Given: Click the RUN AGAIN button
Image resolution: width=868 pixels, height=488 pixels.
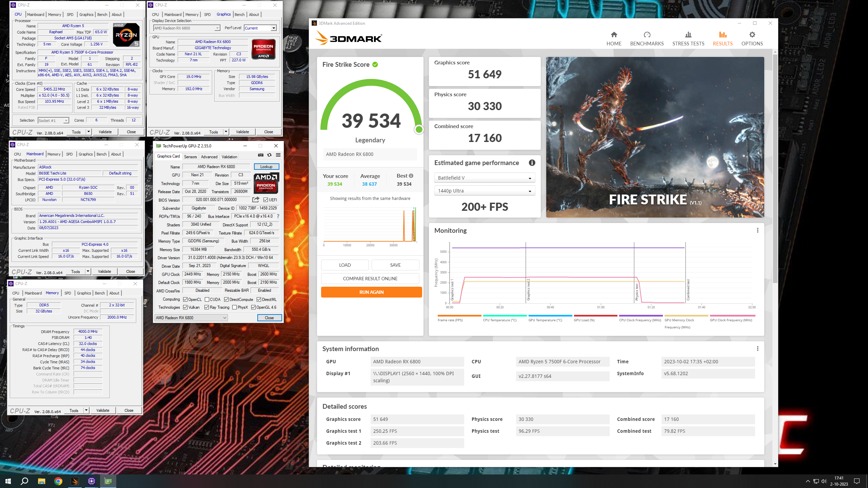Looking at the screenshot, I should [x=371, y=292].
